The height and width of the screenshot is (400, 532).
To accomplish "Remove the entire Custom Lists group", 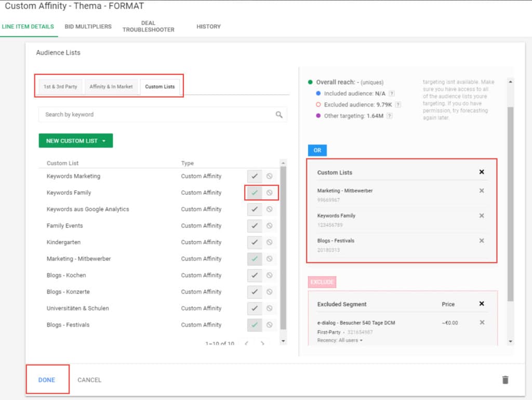I will (x=482, y=172).
